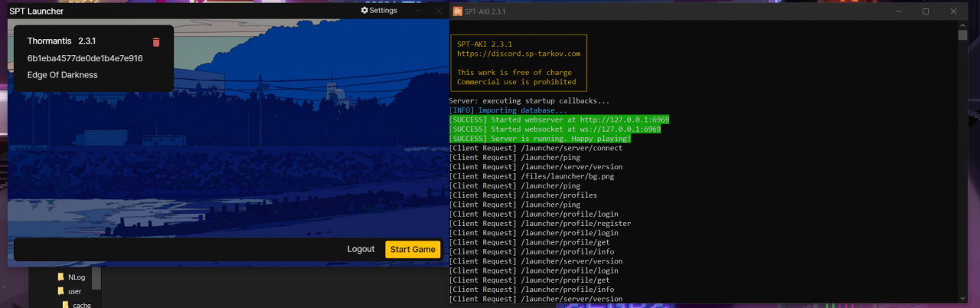Screen dimensions: 980x308
Task: Click the console scrollbar down arrow
Action: point(962,297)
